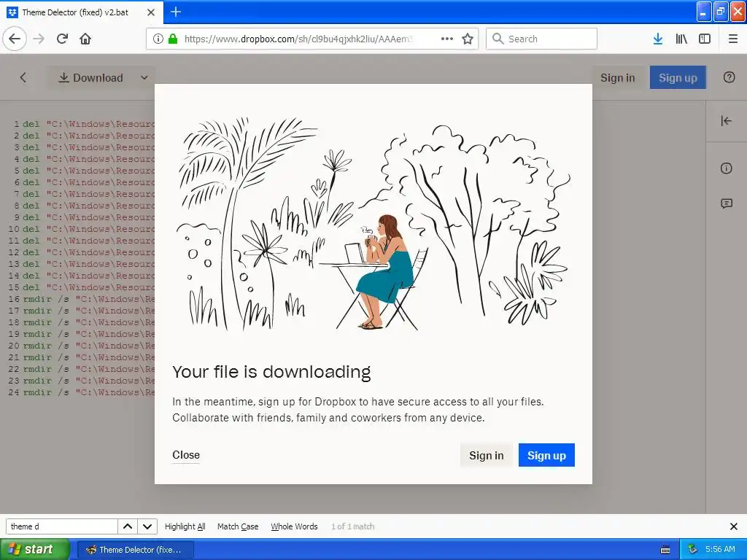Close the downloading dialog via Close link
This screenshot has width=747, height=560.
tap(186, 455)
